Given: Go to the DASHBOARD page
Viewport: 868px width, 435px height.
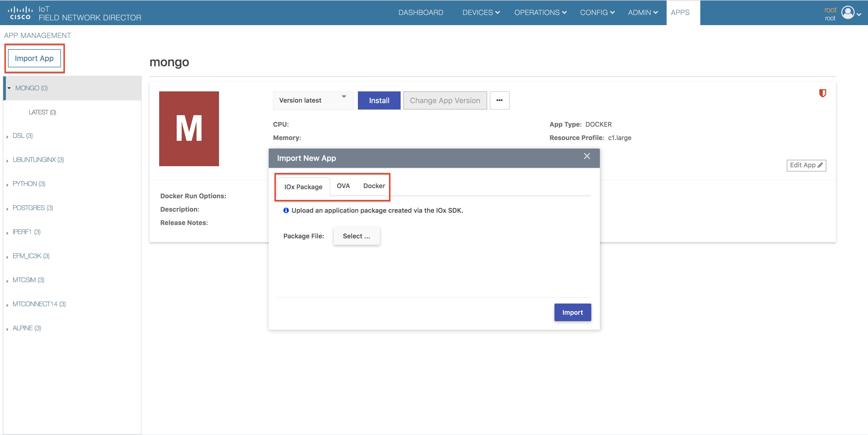Looking at the screenshot, I should pyautogui.click(x=421, y=13).
